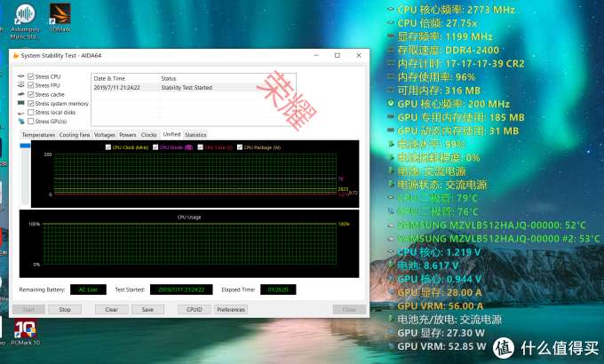
Task: Enable the Stress local disks checkbox
Action: pos(31,113)
